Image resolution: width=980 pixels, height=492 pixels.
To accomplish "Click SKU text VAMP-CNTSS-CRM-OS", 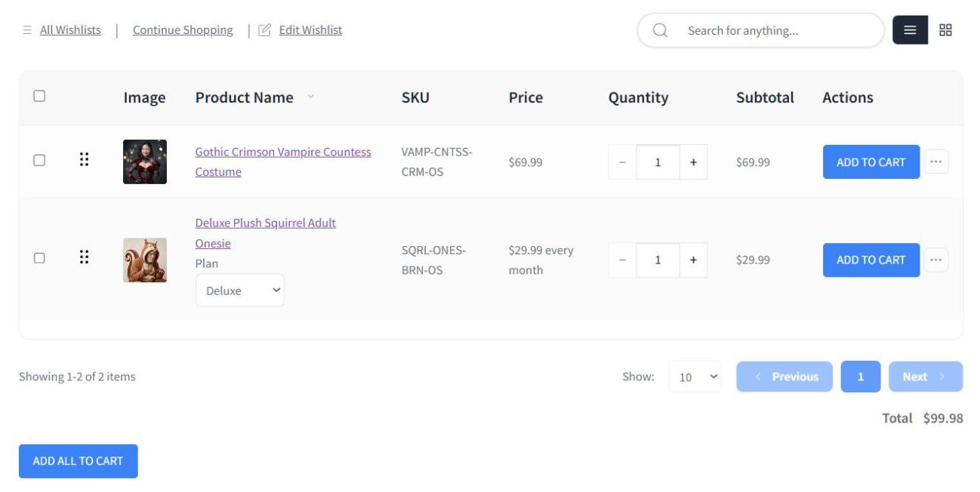I will click(437, 161).
